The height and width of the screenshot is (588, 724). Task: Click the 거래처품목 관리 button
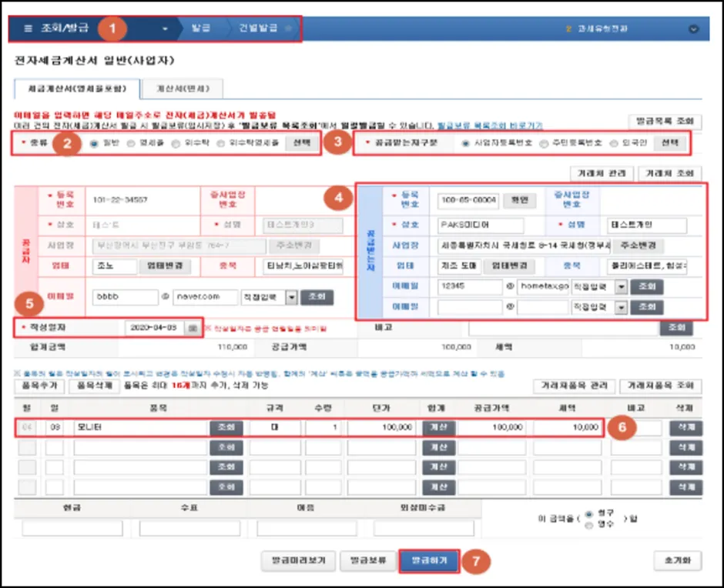[574, 386]
